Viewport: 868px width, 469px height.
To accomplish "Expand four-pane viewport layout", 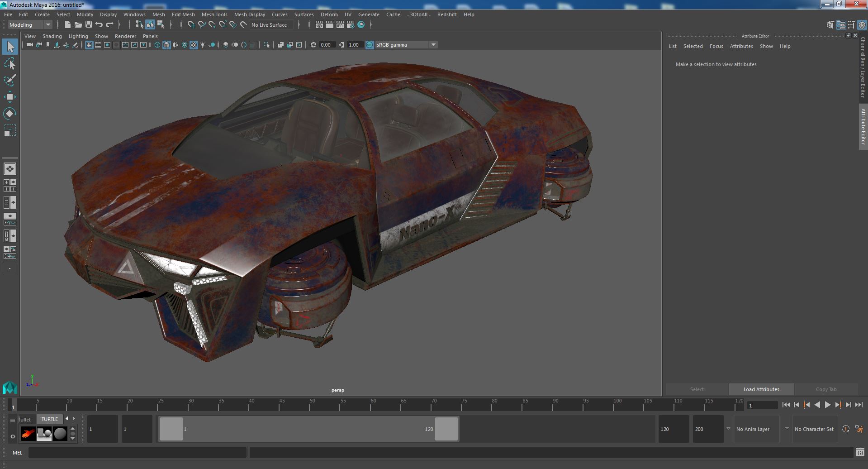I will click(x=10, y=186).
